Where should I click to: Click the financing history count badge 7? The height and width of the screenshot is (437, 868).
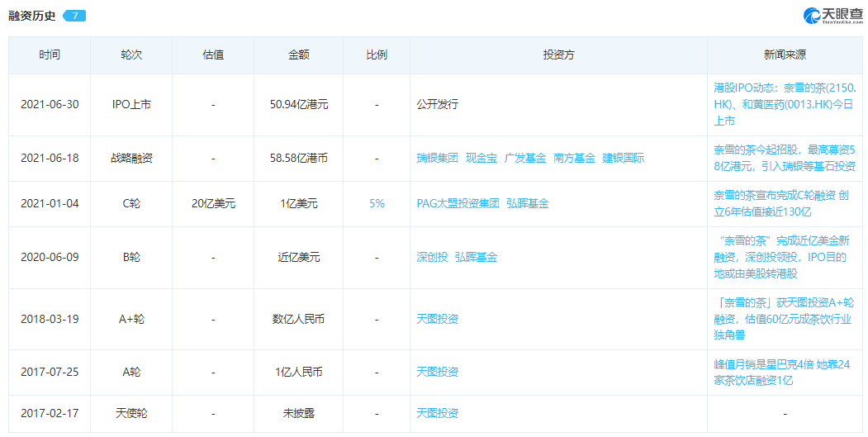(x=74, y=16)
